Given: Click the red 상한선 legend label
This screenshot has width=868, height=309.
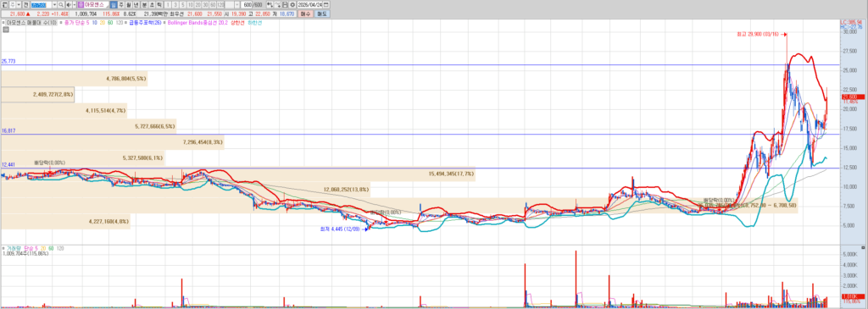Looking at the screenshot, I should [x=237, y=22].
